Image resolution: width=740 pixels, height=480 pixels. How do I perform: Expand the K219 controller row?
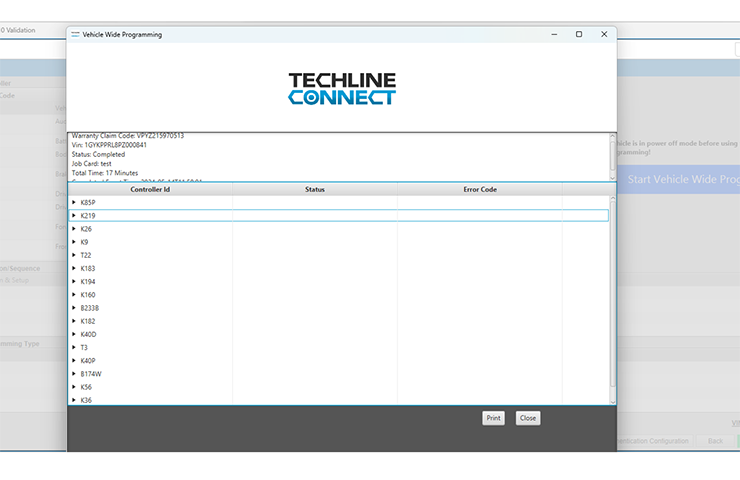(x=74, y=216)
